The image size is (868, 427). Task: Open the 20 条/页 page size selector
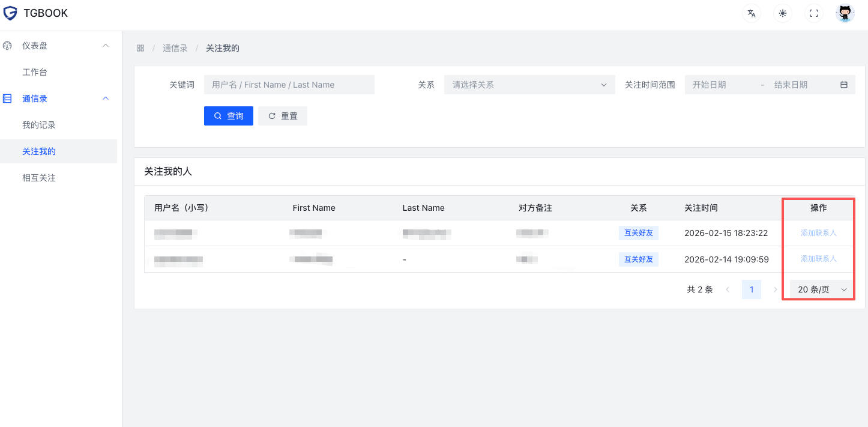821,289
